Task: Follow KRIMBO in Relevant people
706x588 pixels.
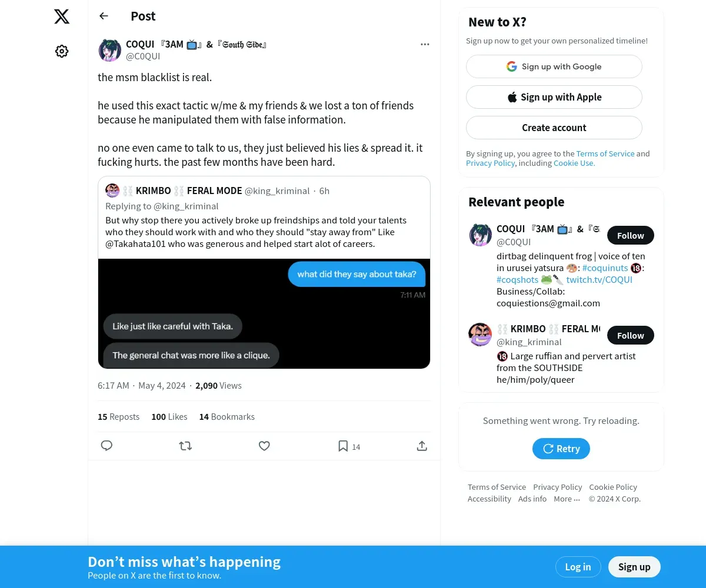Action: click(631, 335)
